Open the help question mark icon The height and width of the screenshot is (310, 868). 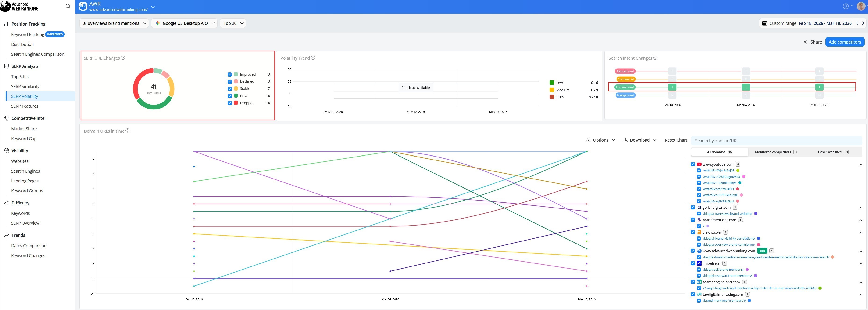(x=845, y=6)
